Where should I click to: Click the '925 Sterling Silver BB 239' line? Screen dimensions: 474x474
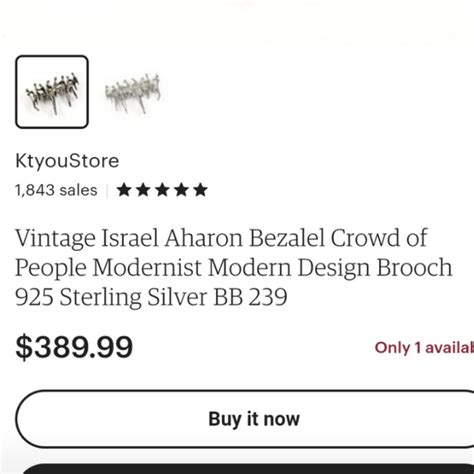tap(151, 297)
